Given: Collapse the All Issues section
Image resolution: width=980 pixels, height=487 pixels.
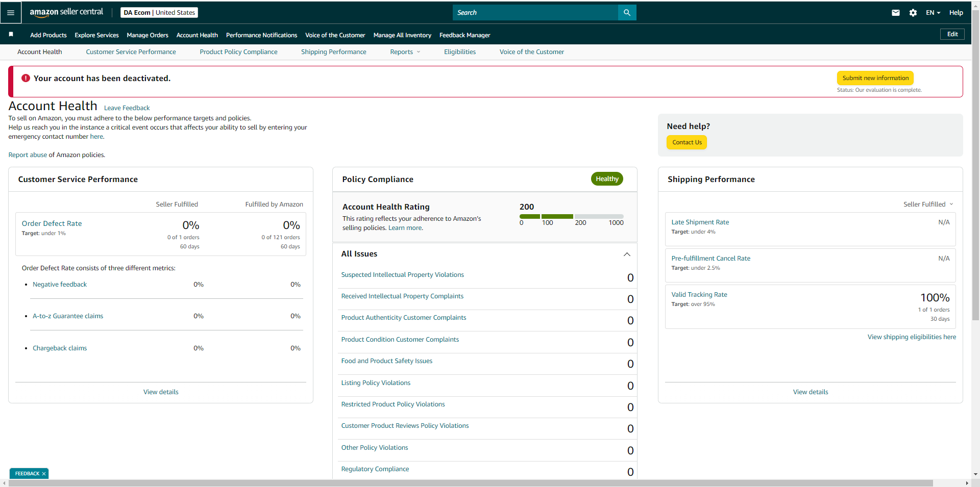Looking at the screenshot, I should point(627,254).
